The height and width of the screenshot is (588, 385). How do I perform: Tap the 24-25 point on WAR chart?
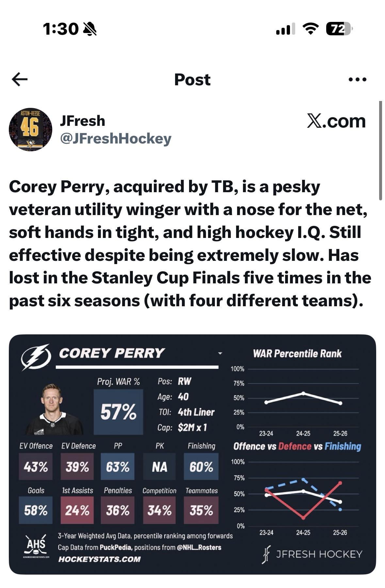click(x=303, y=393)
